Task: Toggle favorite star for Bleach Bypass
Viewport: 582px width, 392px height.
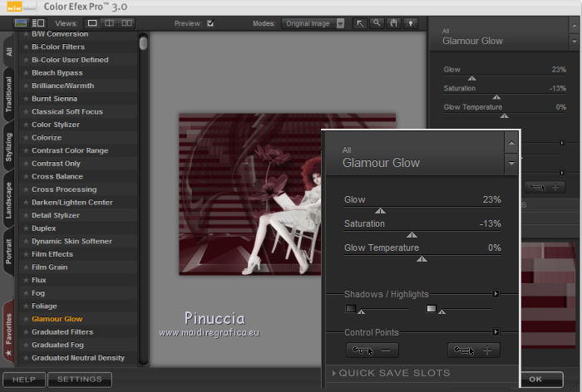Action: coord(26,73)
